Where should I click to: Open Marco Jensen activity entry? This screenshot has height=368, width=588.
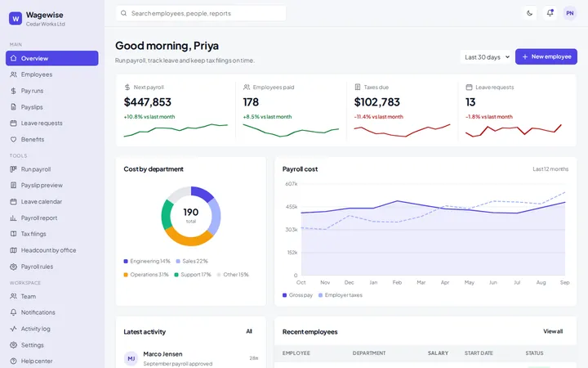click(x=191, y=359)
